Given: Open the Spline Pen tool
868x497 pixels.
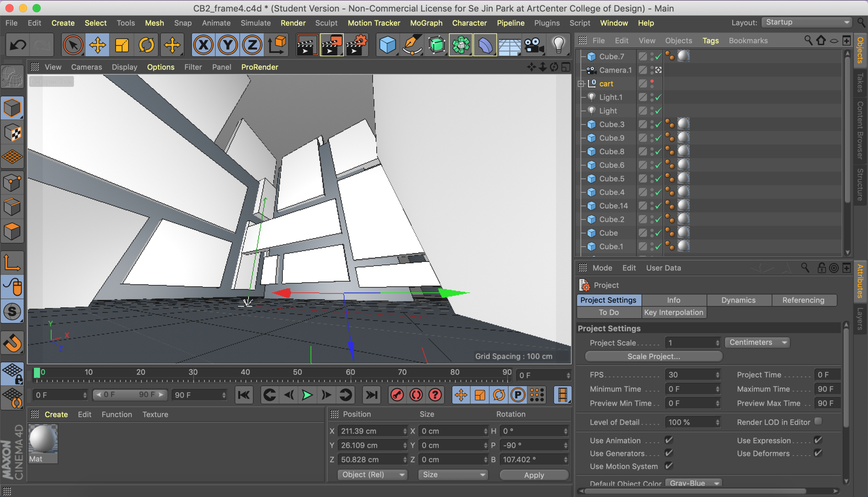Looking at the screenshot, I should pyautogui.click(x=412, y=45).
